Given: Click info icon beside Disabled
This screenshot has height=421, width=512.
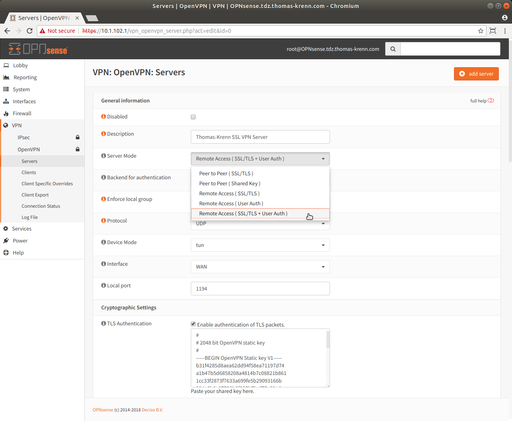Looking at the screenshot, I should click(x=103, y=117).
